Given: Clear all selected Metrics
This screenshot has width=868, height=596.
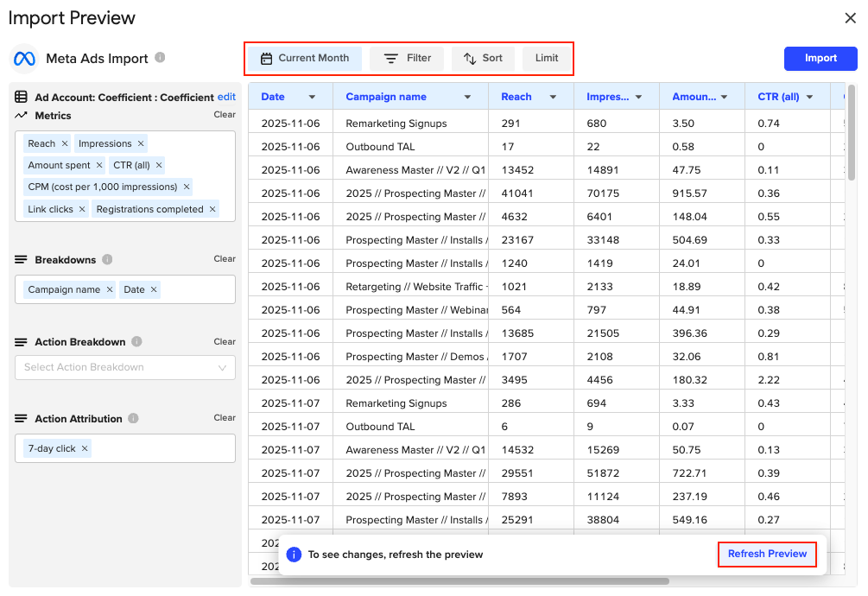Looking at the screenshot, I should pyautogui.click(x=224, y=116).
